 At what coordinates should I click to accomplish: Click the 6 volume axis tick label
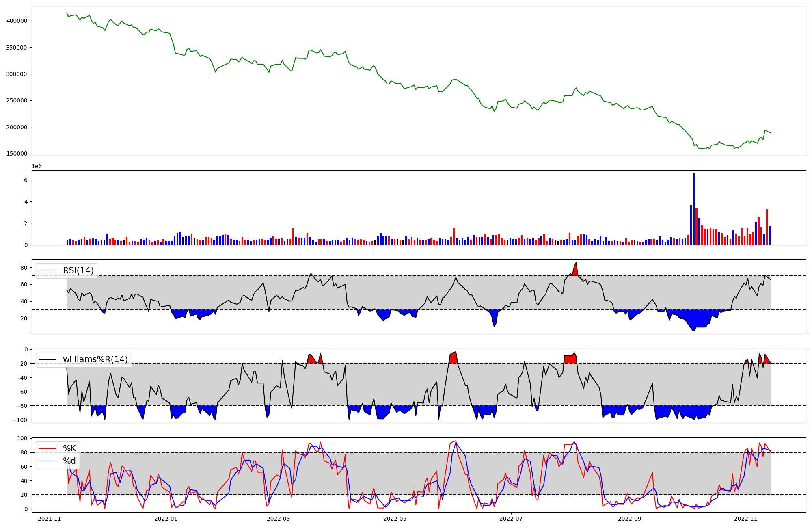[x=26, y=180]
